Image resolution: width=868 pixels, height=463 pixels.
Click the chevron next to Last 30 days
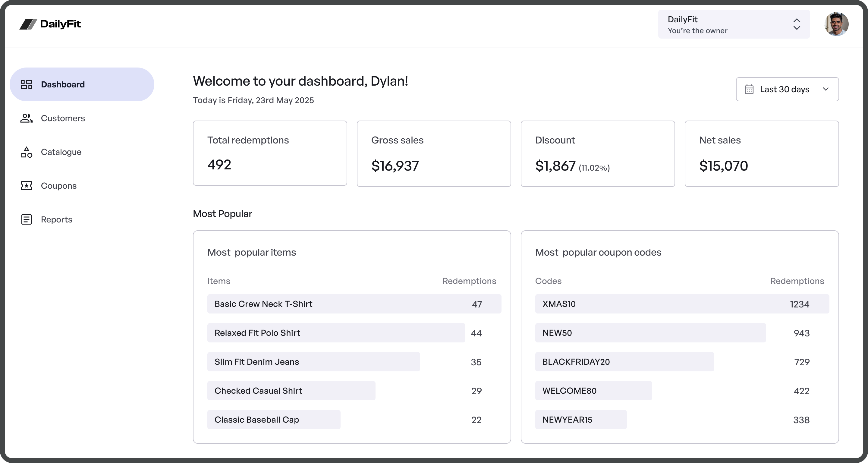tap(826, 89)
